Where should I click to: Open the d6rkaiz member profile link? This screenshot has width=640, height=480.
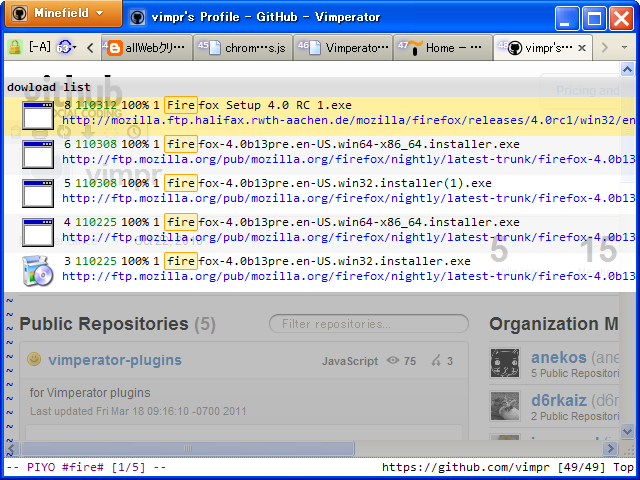tap(559, 401)
